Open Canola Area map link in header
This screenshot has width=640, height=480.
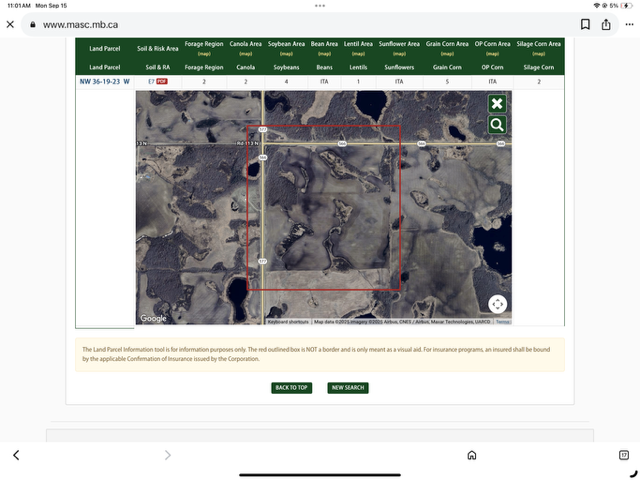click(x=246, y=52)
